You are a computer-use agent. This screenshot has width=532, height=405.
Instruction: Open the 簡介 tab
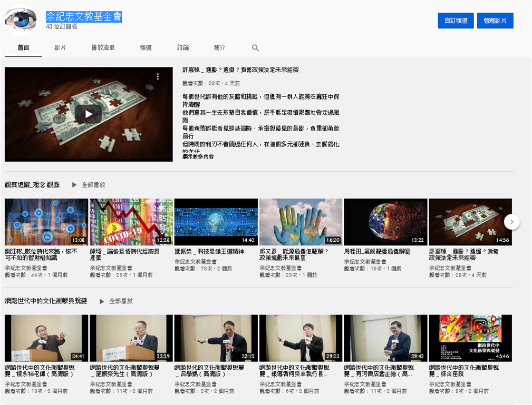tap(219, 47)
